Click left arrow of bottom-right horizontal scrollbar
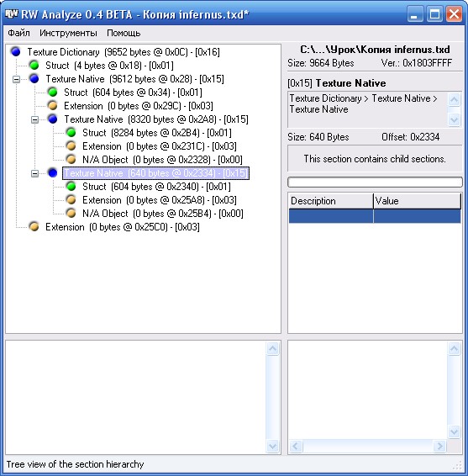 [x=296, y=446]
